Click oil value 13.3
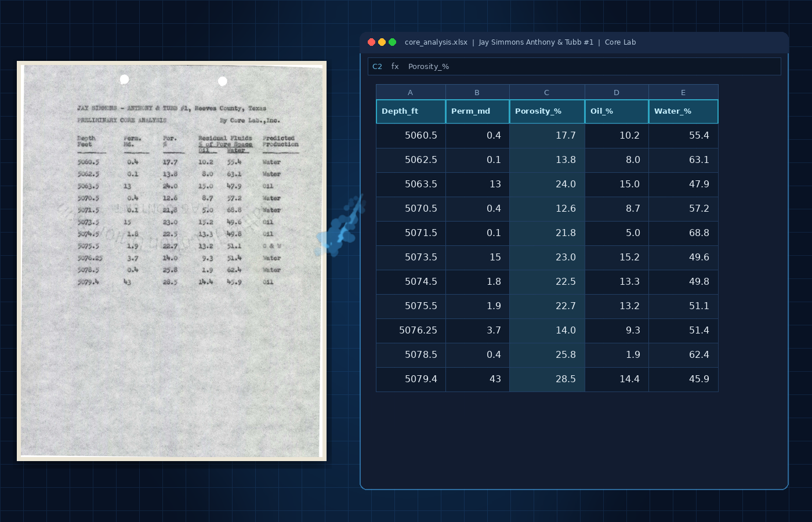Image resolution: width=812 pixels, height=522 pixels. pos(617,282)
